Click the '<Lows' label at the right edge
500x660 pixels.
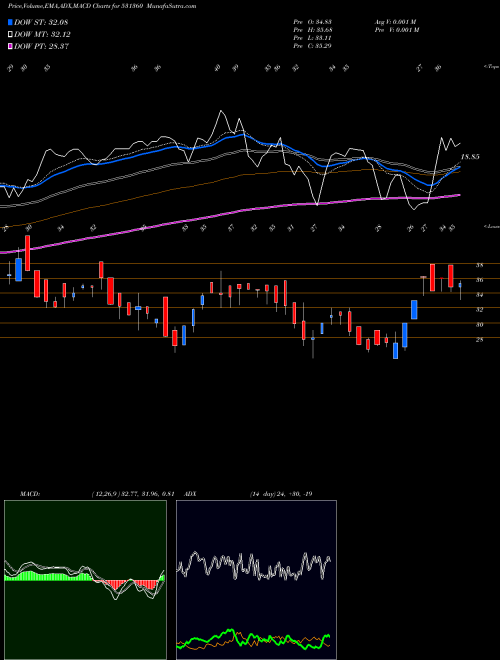pos(491,227)
